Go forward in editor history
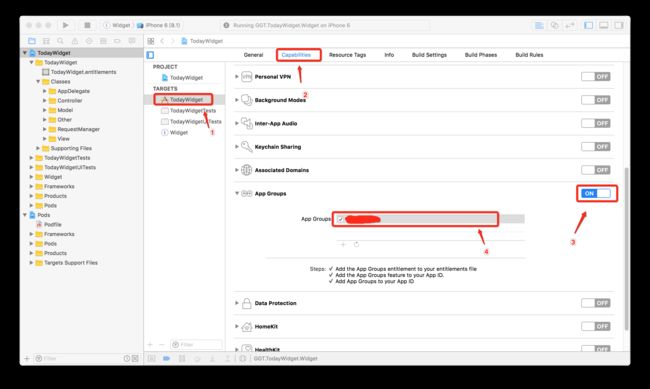This screenshot has width=650, height=389. click(x=172, y=41)
